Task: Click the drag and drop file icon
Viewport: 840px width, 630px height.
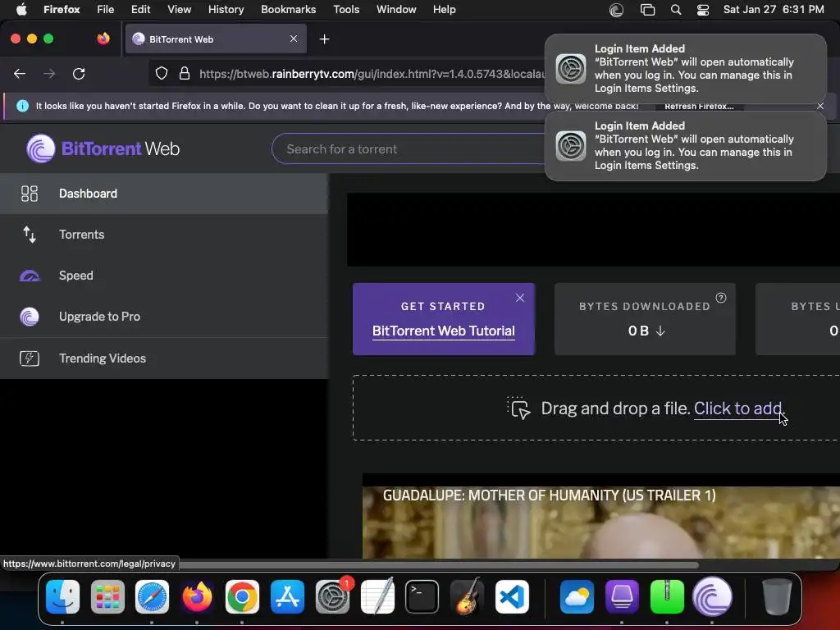Action: (x=518, y=408)
